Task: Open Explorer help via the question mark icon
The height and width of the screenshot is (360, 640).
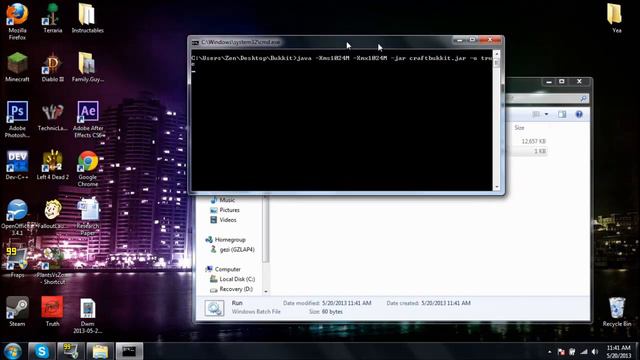Action: [x=579, y=115]
